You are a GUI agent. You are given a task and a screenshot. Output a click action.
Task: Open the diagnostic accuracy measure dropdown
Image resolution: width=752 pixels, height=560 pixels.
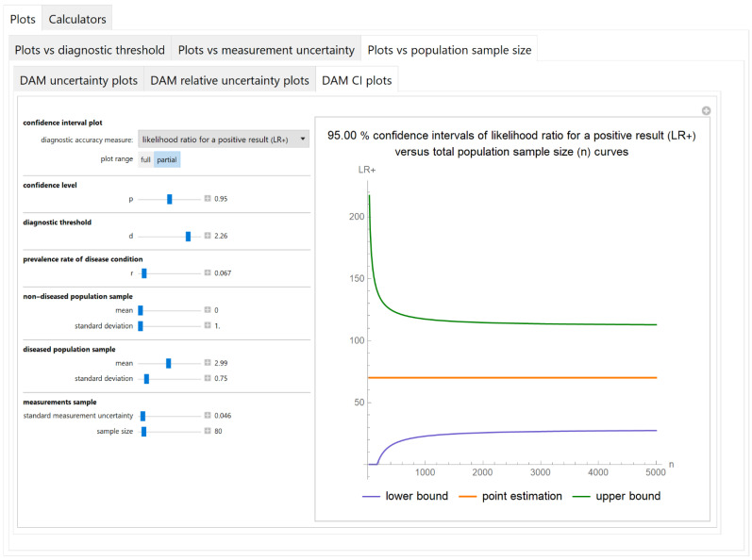[x=223, y=140]
